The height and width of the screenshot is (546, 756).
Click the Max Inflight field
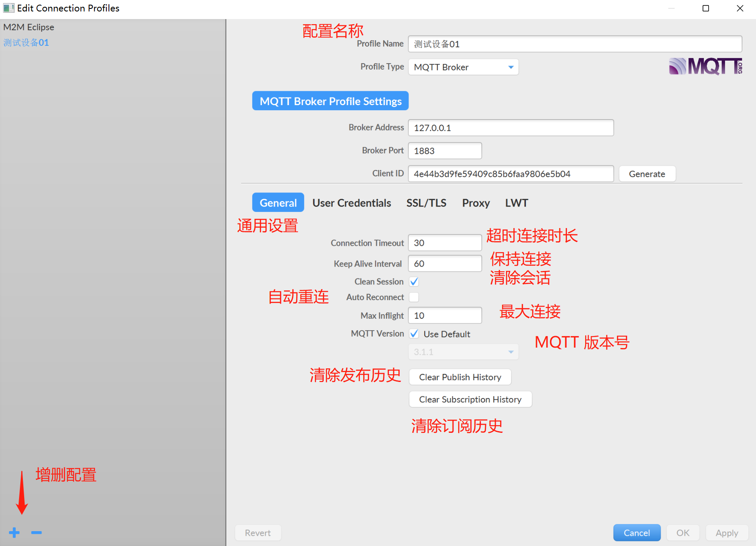coord(445,315)
